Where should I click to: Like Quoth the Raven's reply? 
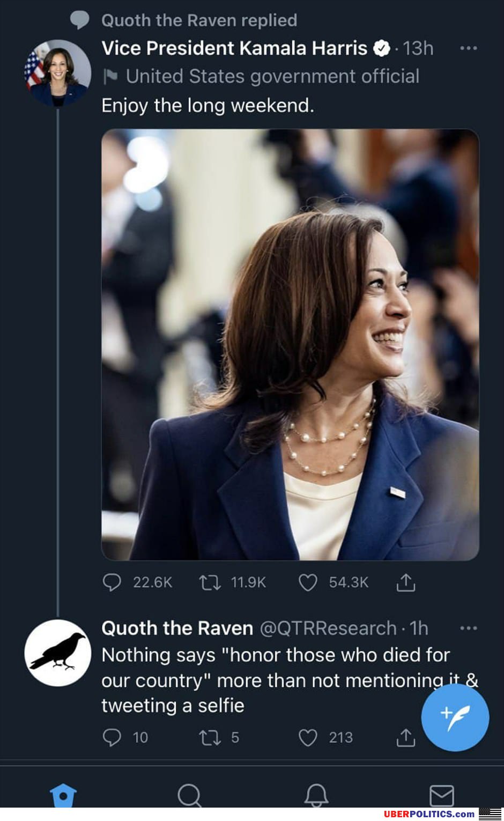pyautogui.click(x=308, y=738)
